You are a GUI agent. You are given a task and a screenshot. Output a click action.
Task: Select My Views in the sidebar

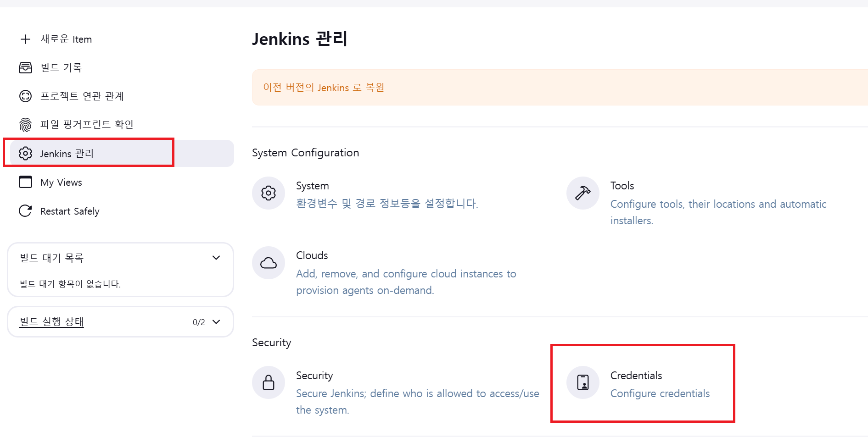click(61, 183)
